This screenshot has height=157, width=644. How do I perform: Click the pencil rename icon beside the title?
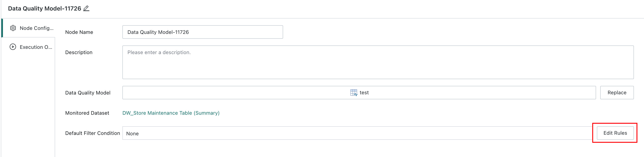86,8
